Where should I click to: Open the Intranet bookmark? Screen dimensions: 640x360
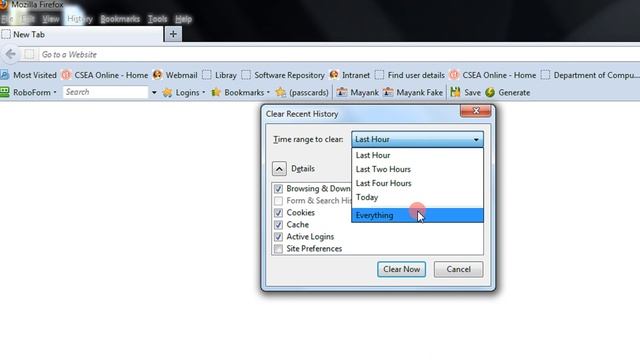pyautogui.click(x=350, y=75)
